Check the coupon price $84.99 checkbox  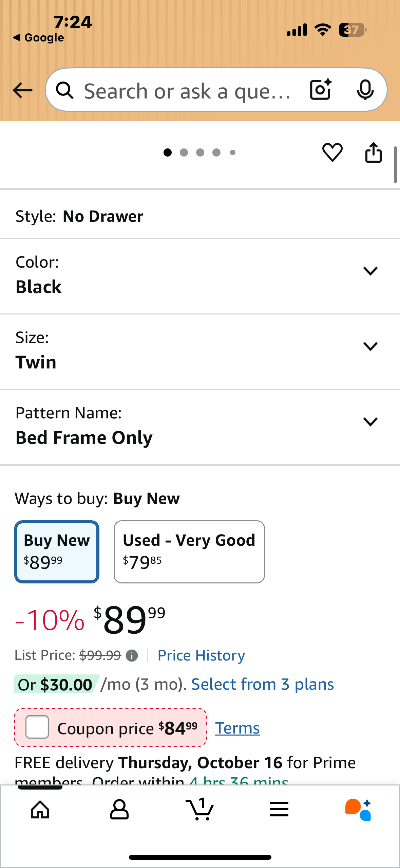click(x=37, y=727)
